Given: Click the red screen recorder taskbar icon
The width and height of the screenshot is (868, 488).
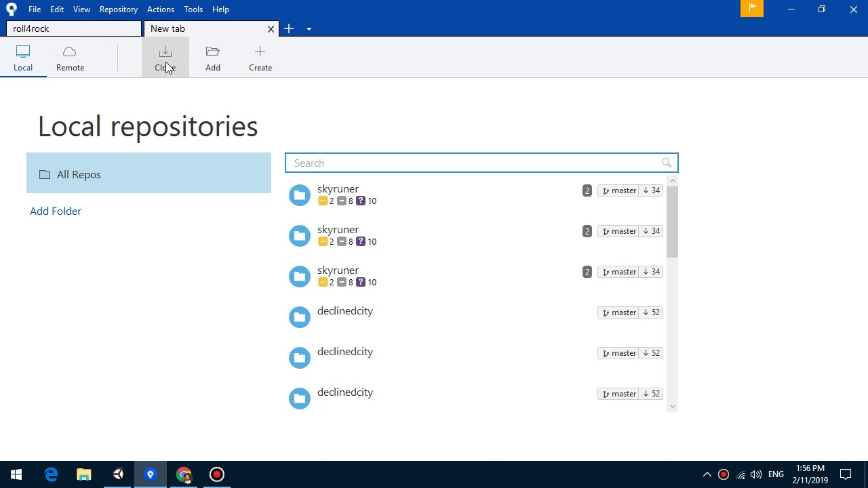Looking at the screenshot, I should [217, 474].
